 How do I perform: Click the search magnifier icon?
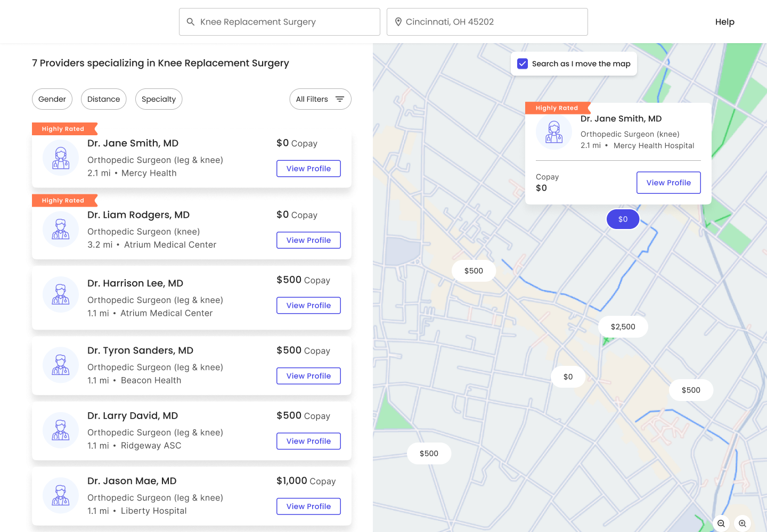click(191, 22)
